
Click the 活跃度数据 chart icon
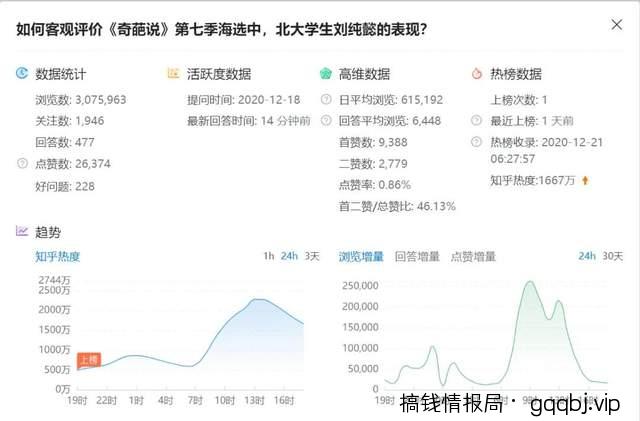click(x=173, y=73)
